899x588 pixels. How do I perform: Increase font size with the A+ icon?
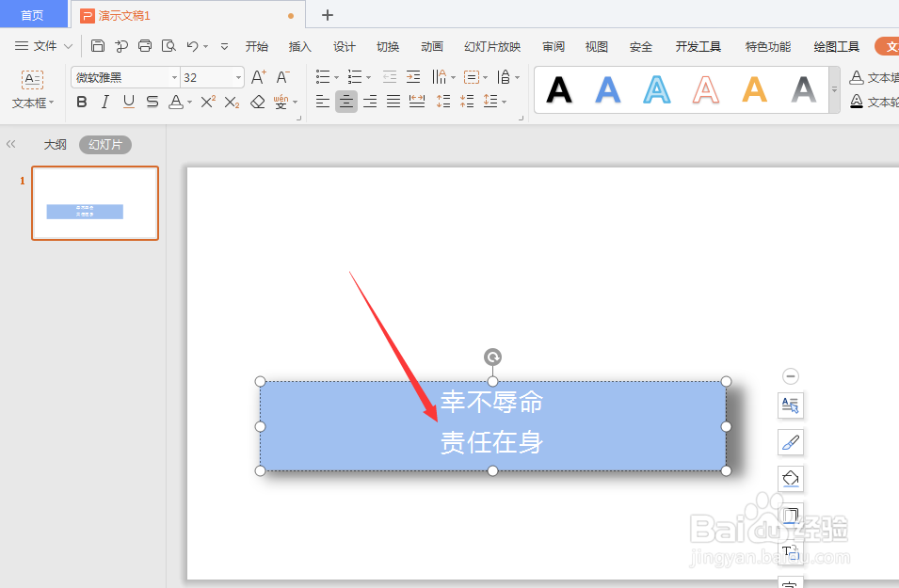(259, 77)
